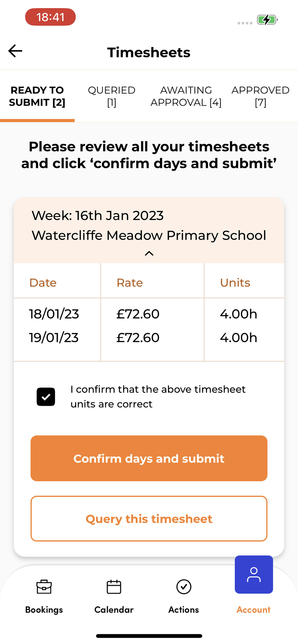Open Bookings briefcase icon
Viewport: 298px width, 644px height.
44,586
